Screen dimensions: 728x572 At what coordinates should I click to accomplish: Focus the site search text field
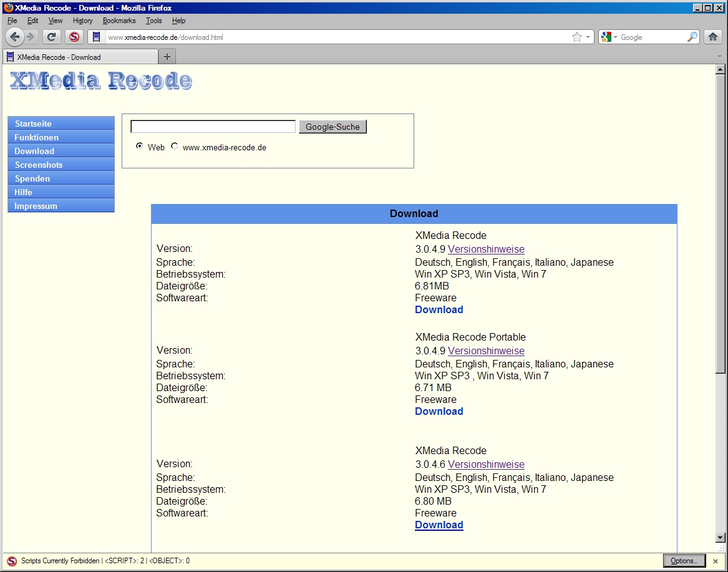tap(213, 126)
